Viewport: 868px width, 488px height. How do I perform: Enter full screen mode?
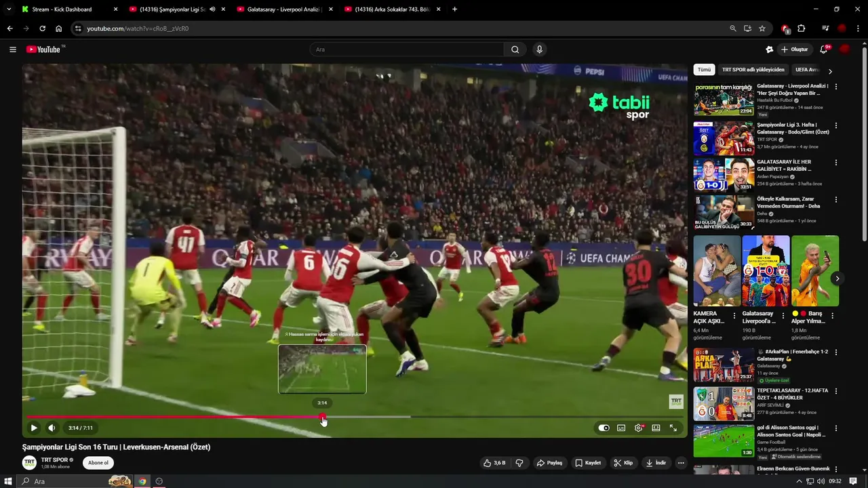click(673, 428)
